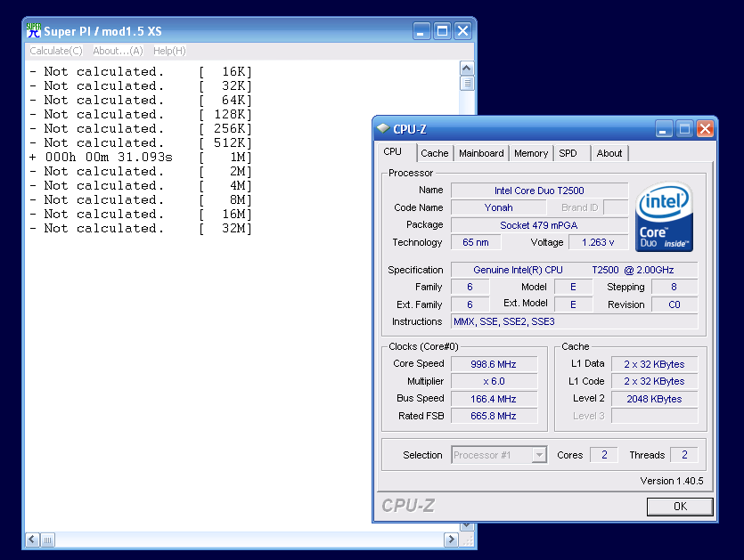
Task: Click the 'Not calculated' row for 128K
Action: [141, 114]
